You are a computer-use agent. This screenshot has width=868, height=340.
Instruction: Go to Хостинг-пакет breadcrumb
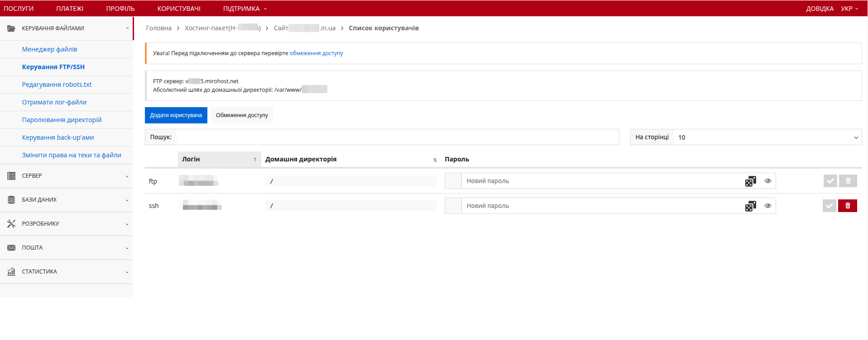[x=222, y=28]
